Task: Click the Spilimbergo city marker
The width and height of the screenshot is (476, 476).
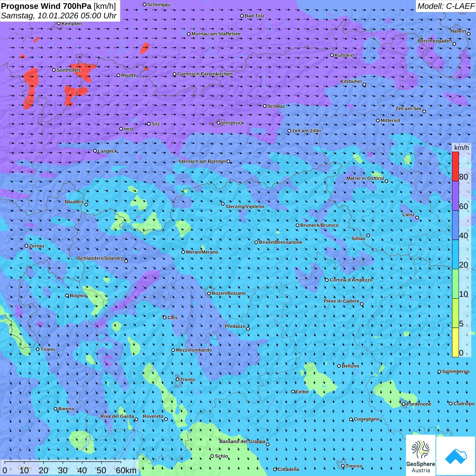Action: [x=439, y=372]
